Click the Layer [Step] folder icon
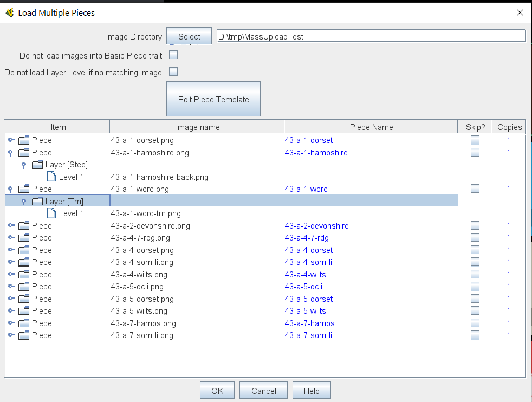This screenshot has height=402, width=532. [x=37, y=165]
